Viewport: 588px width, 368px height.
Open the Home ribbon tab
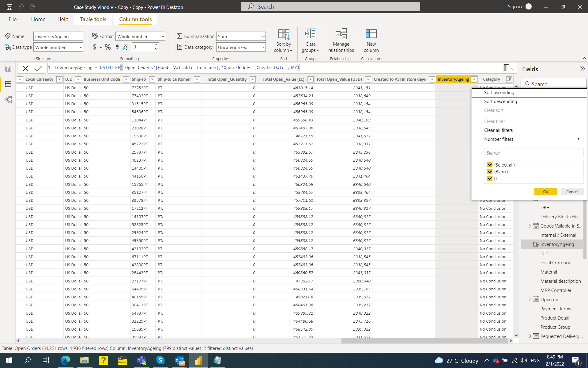tap(38, 19)
